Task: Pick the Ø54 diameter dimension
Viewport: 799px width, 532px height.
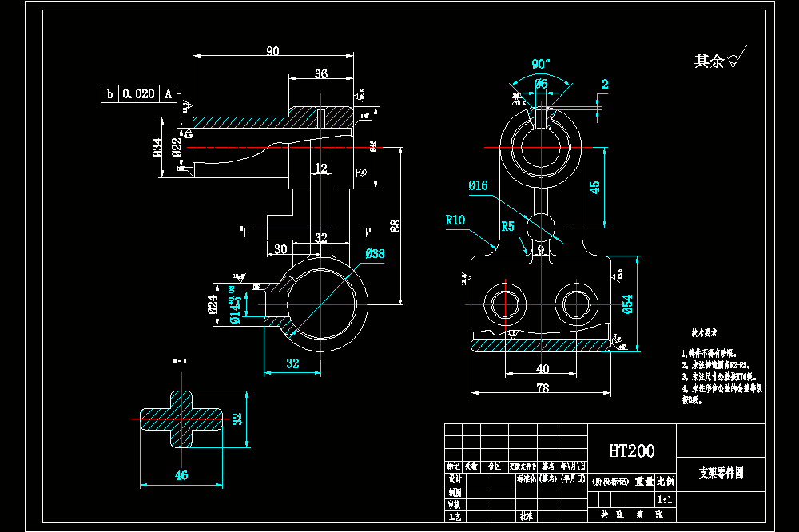Action: pyautogui.click(x=627, y=304)
